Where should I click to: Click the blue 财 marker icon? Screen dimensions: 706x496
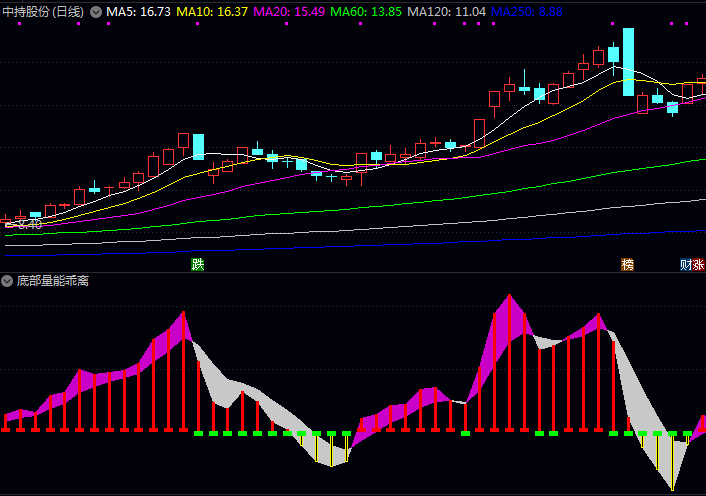tap(686, 264)
